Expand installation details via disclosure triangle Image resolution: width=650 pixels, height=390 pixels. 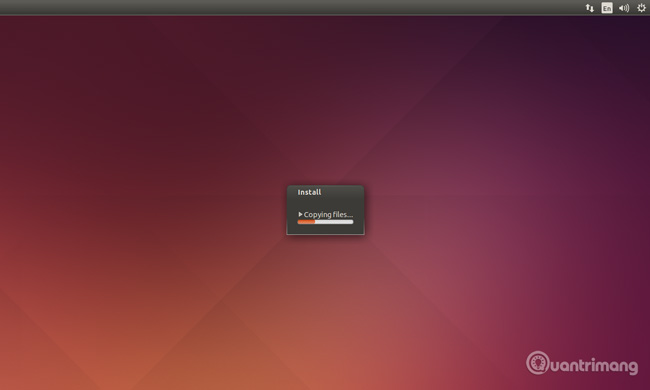coord(300,214)
